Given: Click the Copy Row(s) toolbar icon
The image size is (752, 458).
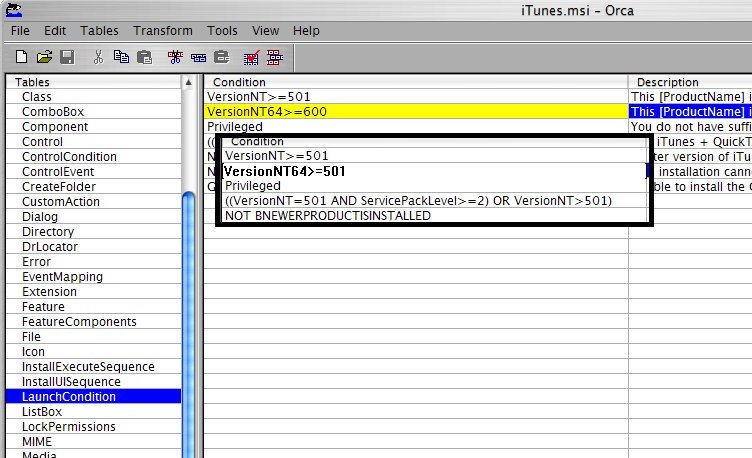Looking at the screenshot, I should [198, 58].
